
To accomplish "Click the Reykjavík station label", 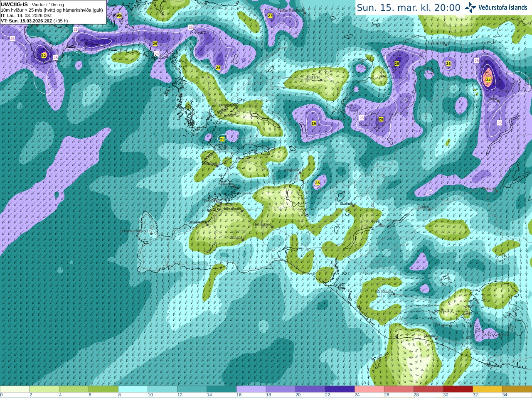I will tap(211, 201).
